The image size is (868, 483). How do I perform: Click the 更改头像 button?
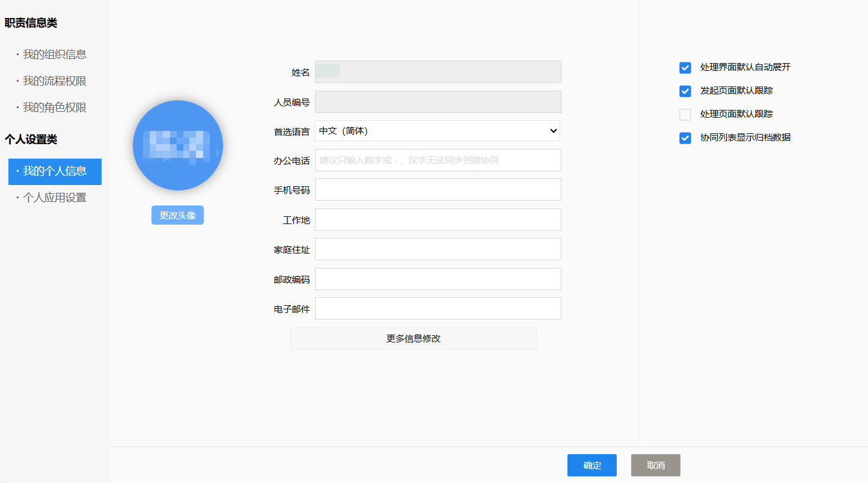point(177,215)
